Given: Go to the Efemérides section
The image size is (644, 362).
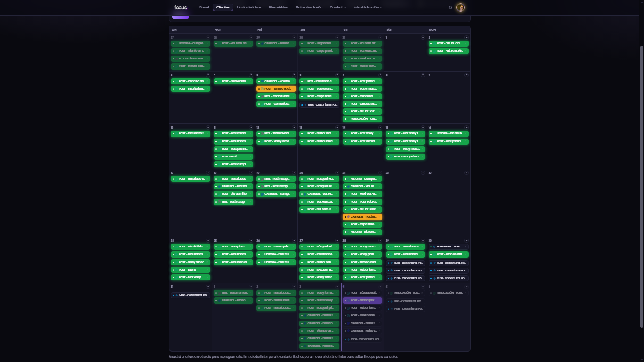Looking at the screenshot, I should point(278,8).
